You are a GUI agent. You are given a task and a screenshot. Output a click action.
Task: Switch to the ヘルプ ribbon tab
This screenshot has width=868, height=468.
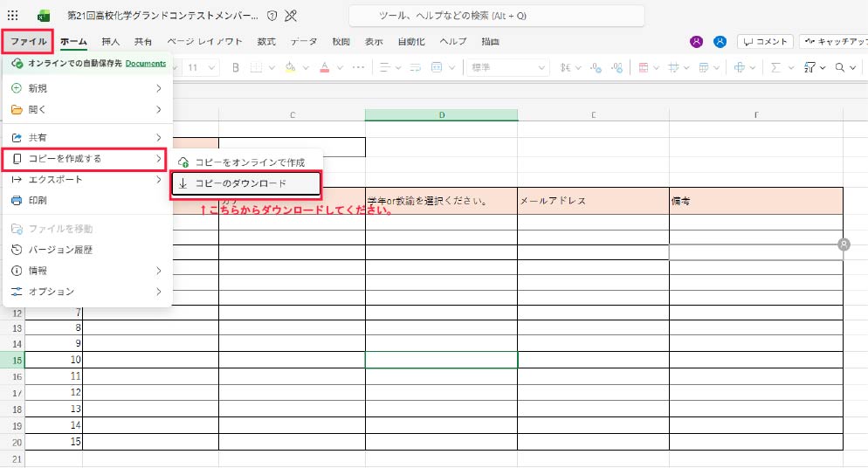tap(453, 42)
